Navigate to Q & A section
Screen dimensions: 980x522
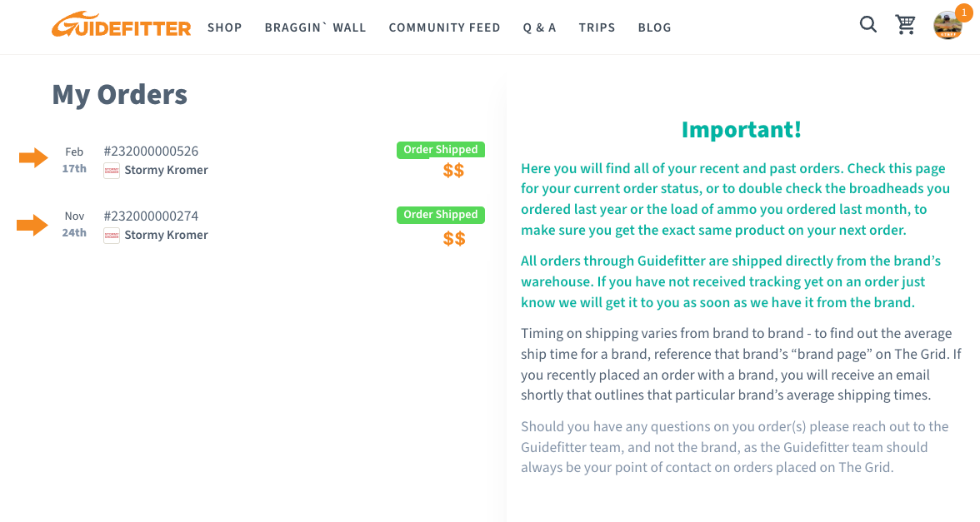(539, 27)
